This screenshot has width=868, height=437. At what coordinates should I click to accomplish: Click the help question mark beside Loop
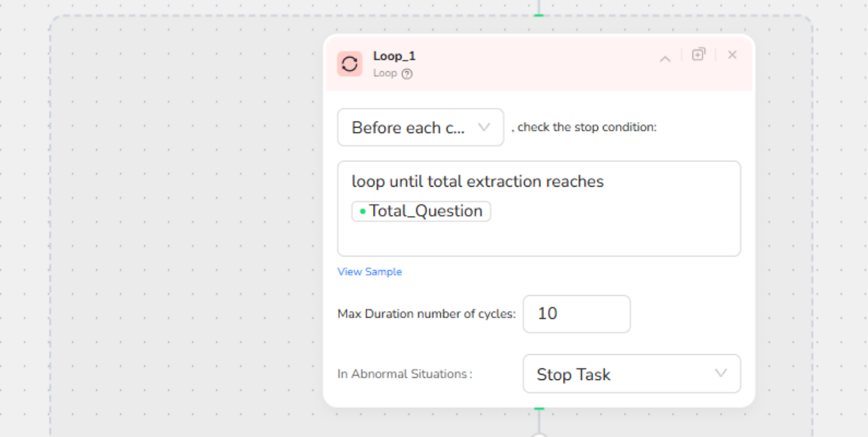pyautogui.click(x=407, y=74)
